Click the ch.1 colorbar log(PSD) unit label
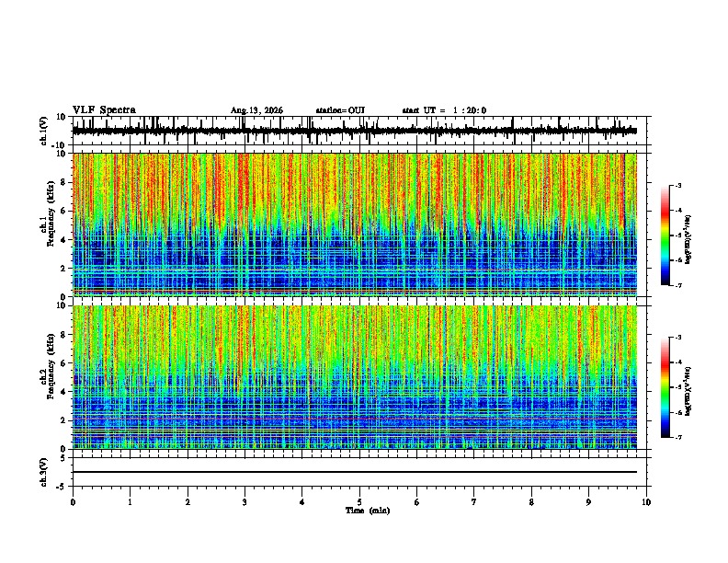Image resolution: width=728 pixels, height=563 pixels. (688, 239)
